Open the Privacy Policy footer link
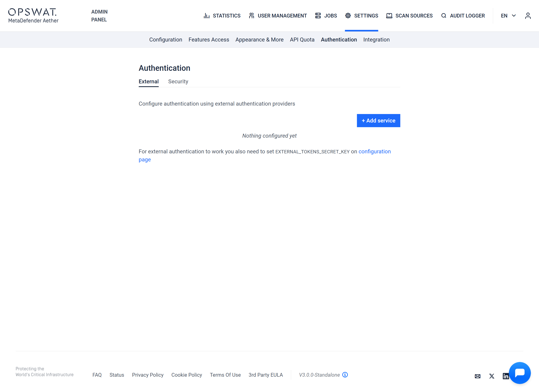 pyautogui.click(x=148, y=375)
